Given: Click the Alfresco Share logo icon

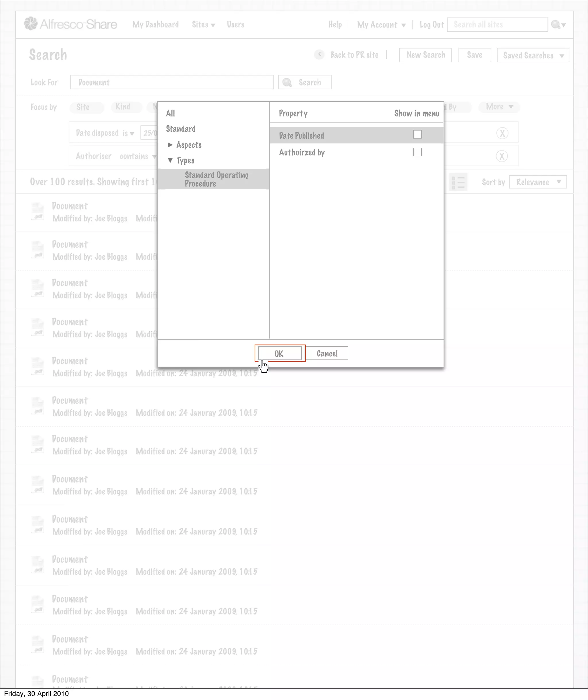Looking at the screenshot, I should pyautogui.click(x=31, y=24).
